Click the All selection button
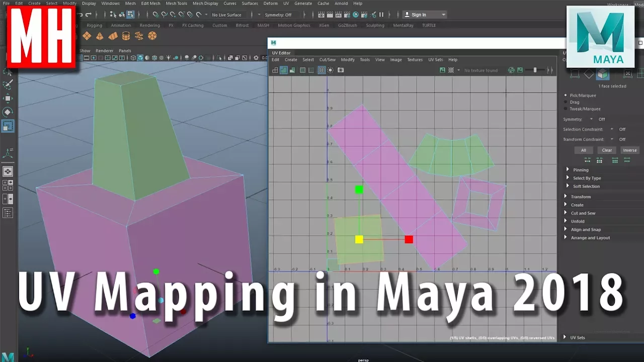This screenshot has width=644, height=362. tap(583, 150)
